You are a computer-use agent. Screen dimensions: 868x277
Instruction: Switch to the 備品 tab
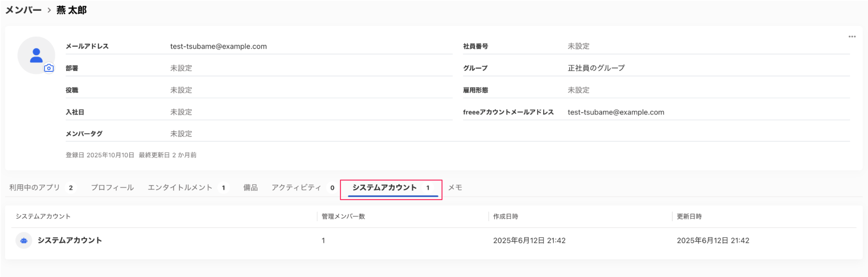[250, 187]
